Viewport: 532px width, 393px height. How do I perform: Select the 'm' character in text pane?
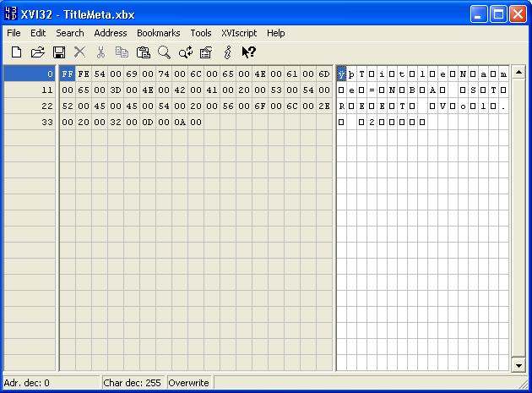(x=504, y=74)
